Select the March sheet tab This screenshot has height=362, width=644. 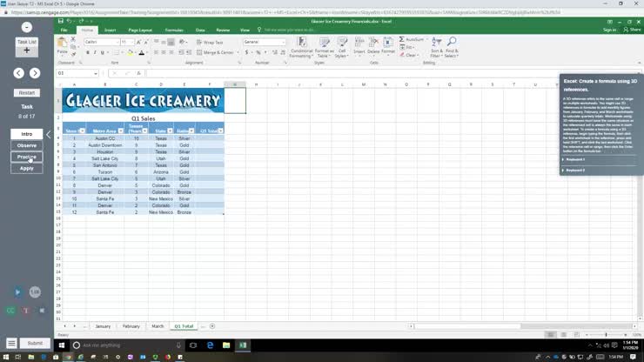pos(158,326)
